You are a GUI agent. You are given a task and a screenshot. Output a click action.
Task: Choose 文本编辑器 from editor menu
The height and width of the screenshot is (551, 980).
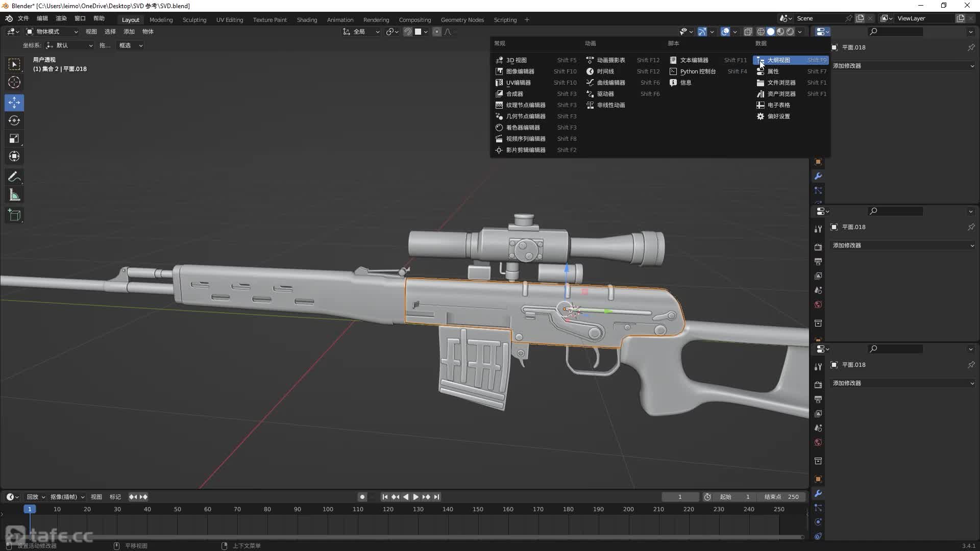pyautogui.click(x=708, y=60)
